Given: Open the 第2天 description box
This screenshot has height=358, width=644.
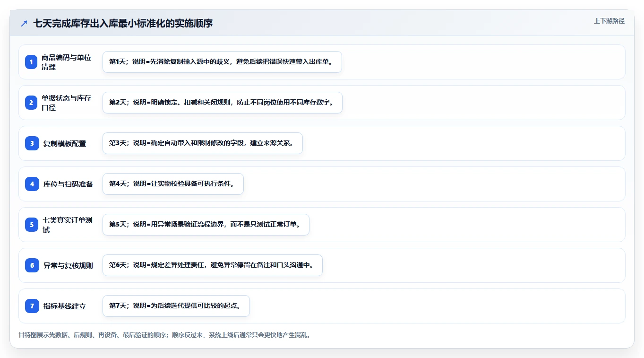Looking at the screenshot, I should click(x=222, y=103).
